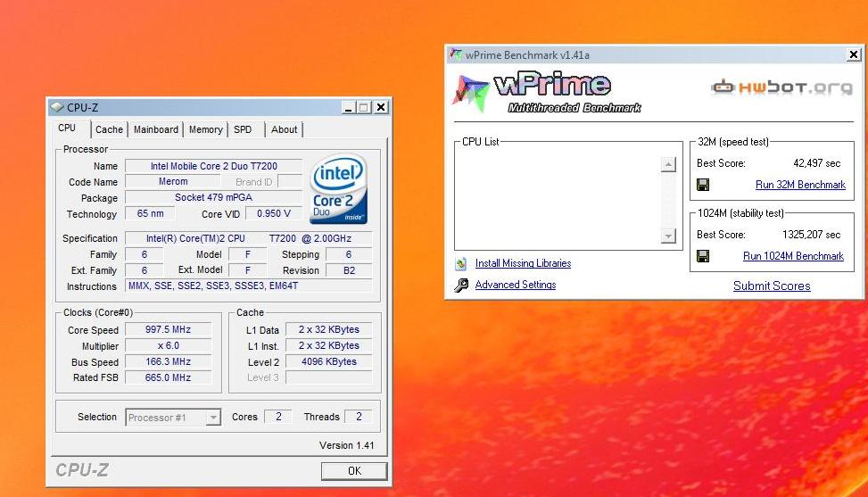868x497 pixels.
Task: Open the Mainboard tab
Action: click(x=156, y=129)
